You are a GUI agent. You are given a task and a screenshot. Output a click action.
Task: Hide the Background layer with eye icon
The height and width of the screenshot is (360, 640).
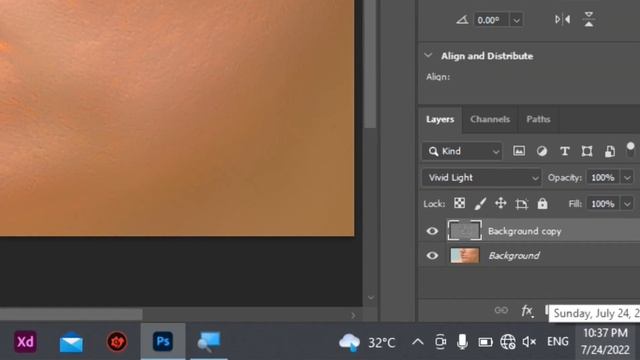432,256
